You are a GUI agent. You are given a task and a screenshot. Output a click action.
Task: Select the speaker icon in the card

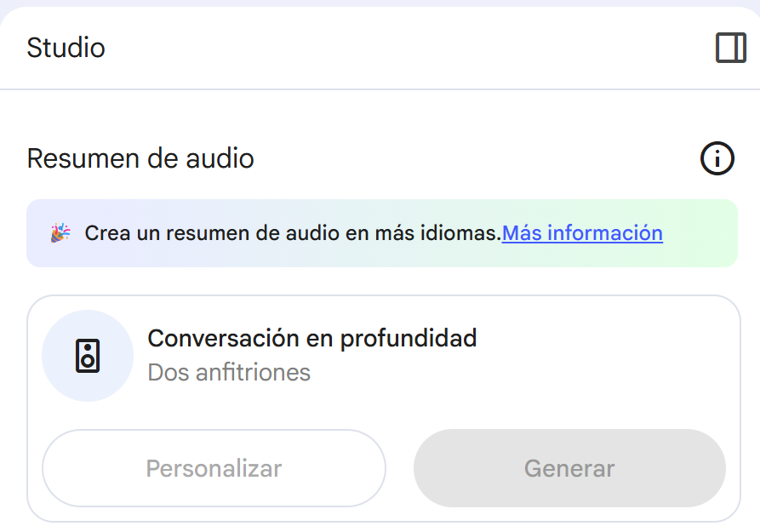[x=88, y=356]
